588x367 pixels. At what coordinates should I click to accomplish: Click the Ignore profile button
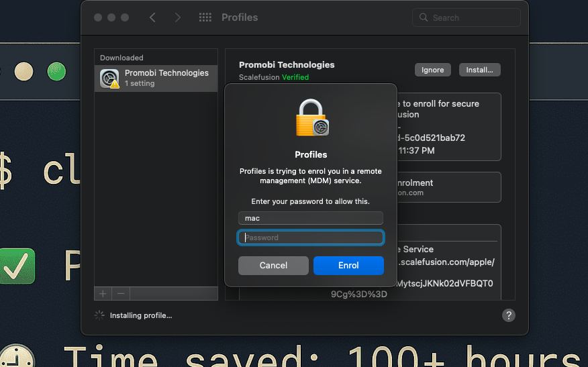pyautogui.click(x=432, y=70)
